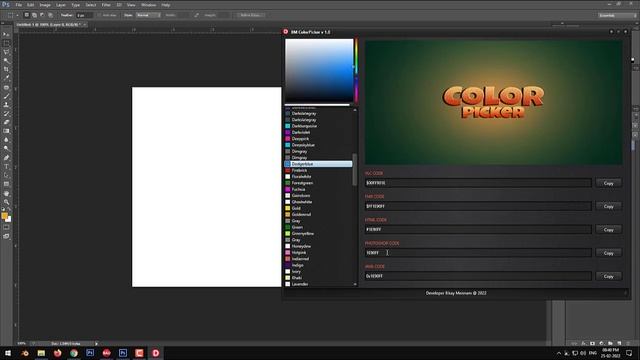Open the Layer menu
Screen dimensions: 640x360
click(61, 5)
